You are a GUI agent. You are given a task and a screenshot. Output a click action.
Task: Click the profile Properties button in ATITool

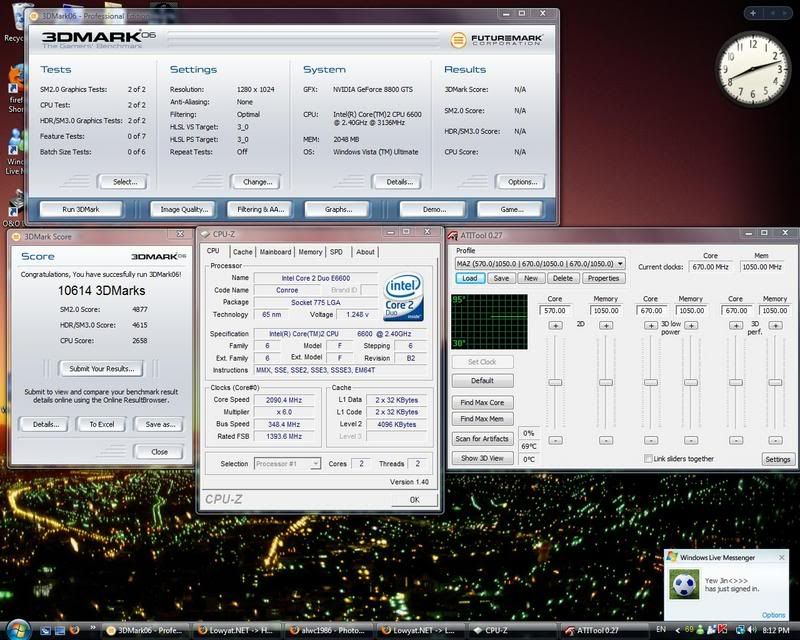tap(603, 278)
